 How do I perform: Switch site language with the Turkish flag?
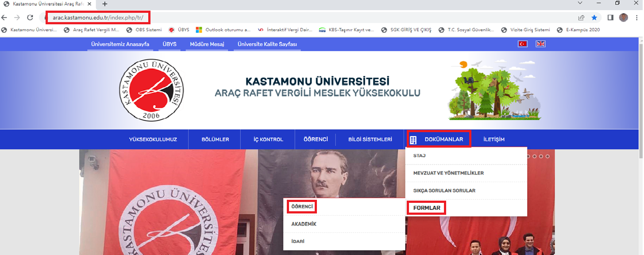point(523,44)
